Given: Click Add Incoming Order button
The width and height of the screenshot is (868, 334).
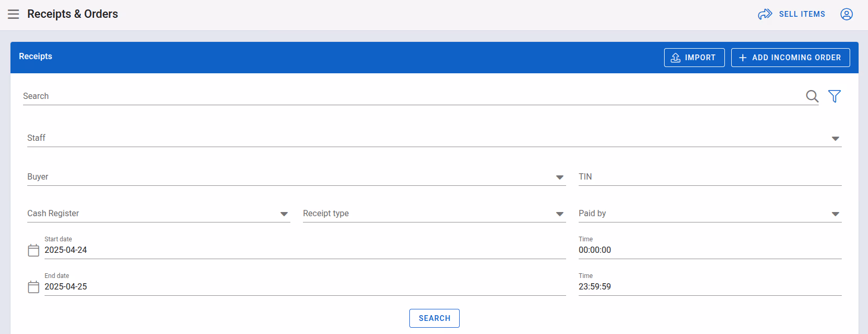Looking at the screenshot, I should pyautogui.click(x=790, y=58).
